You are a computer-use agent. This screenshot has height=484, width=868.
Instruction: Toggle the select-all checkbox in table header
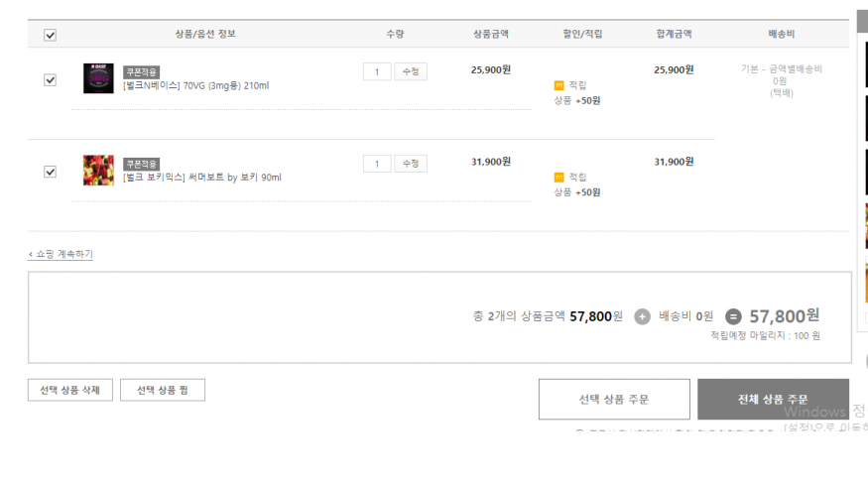tap(50, 35)
